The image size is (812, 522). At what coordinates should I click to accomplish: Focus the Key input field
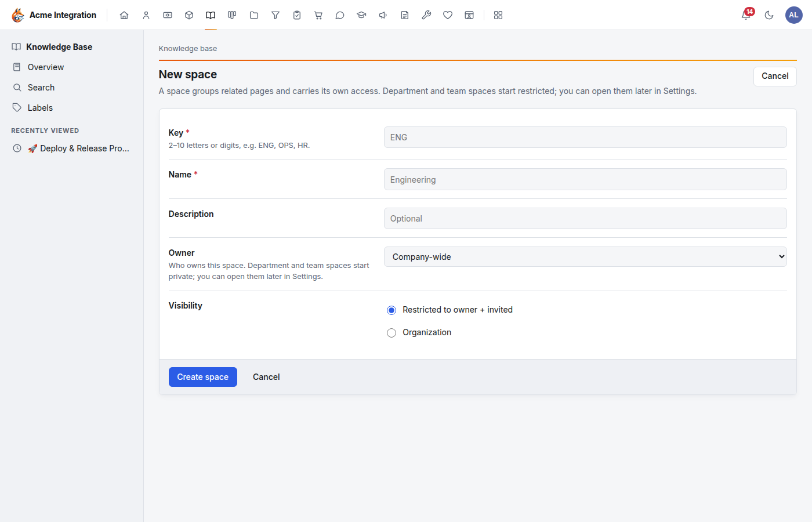(585, 137)
